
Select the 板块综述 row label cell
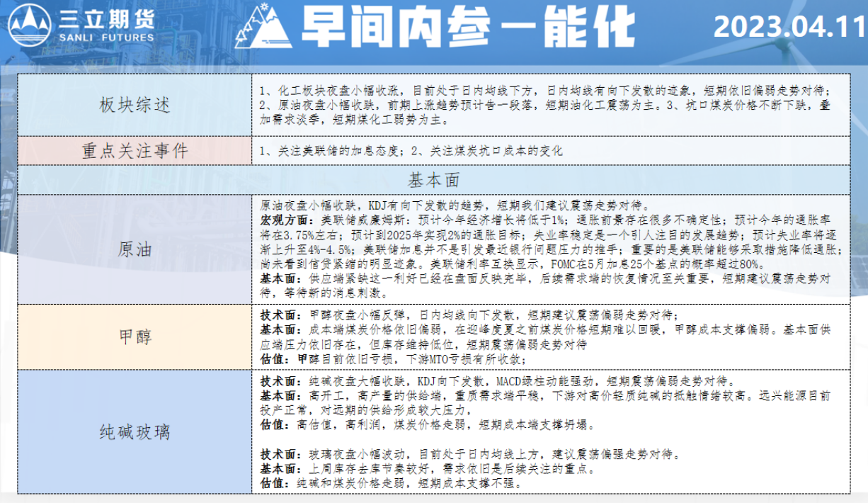tap(135, 106)
